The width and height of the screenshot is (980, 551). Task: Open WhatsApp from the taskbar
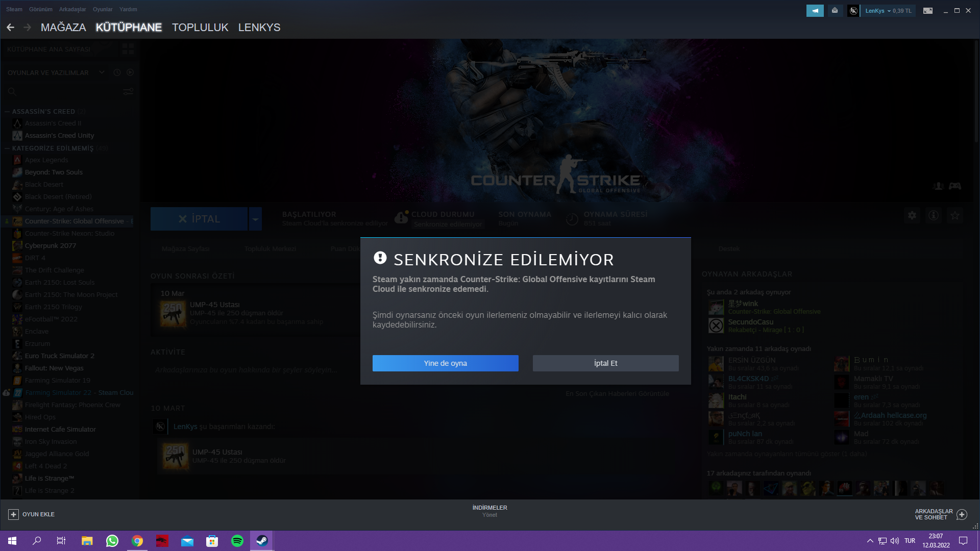tap(112, 541)
